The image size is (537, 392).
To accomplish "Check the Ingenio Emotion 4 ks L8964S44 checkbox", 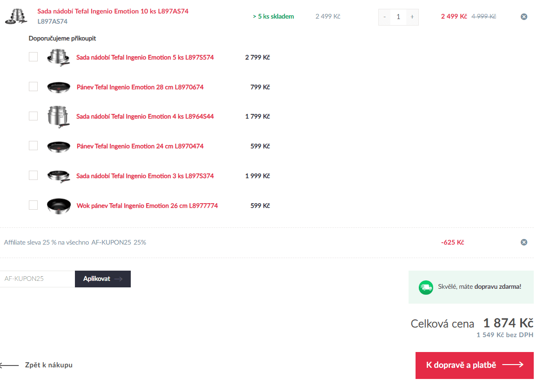I will (33, 116).
